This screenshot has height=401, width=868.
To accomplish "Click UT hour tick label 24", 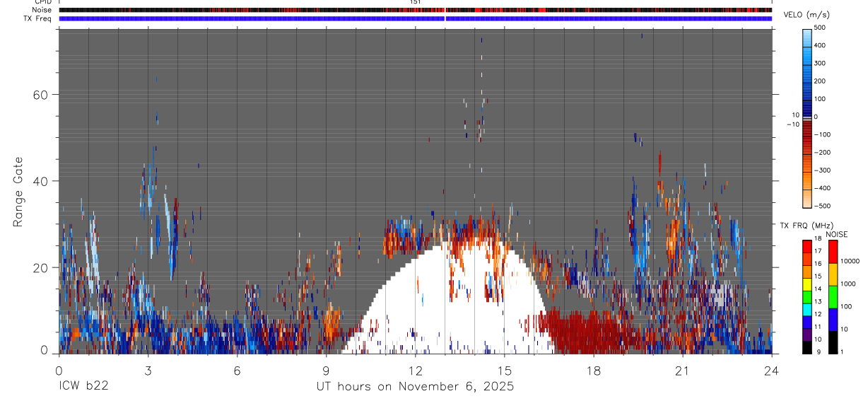I will tap(772, 370).
